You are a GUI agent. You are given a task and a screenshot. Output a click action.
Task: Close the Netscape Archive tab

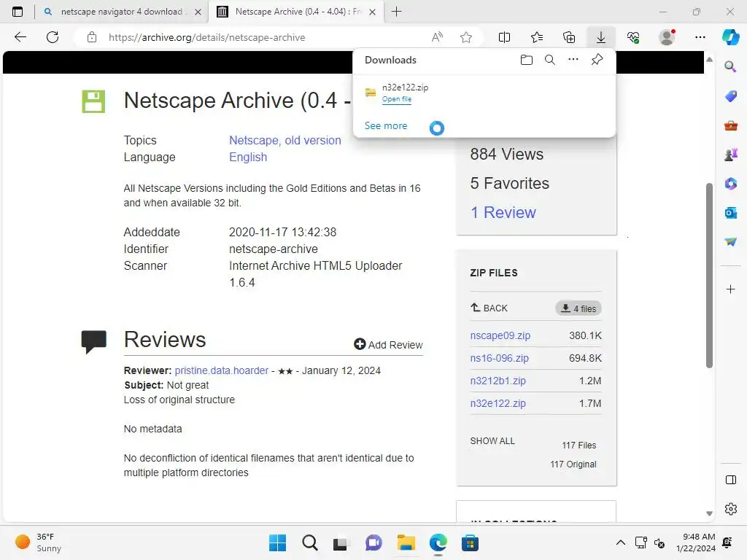[x=373, y=12]
